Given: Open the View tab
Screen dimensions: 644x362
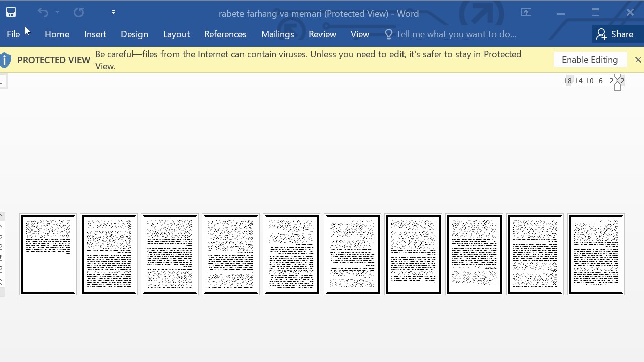Looking at the screenshot, I should click(x=360, y=34).
